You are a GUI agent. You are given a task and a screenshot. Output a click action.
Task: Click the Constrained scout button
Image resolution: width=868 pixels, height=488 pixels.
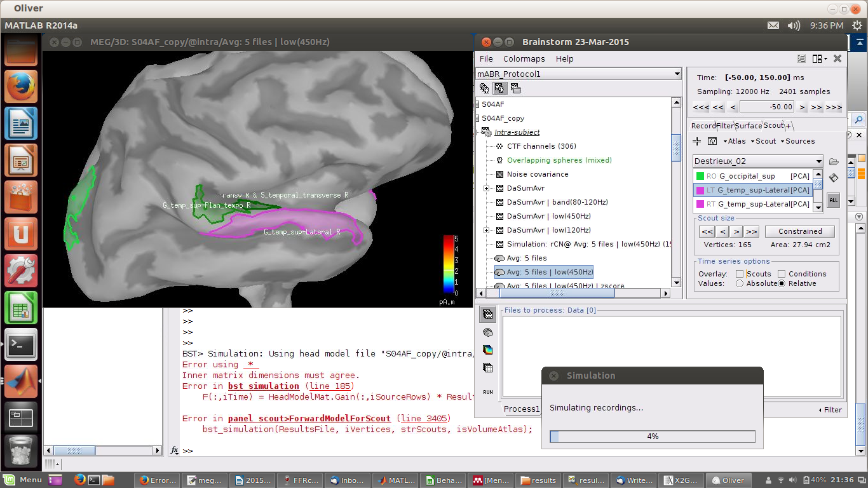click(800, 231)
